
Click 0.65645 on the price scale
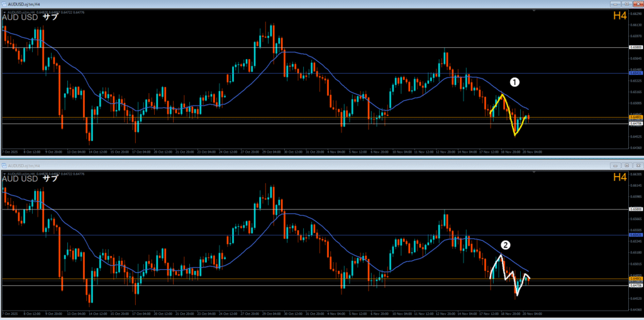[635, 58]
